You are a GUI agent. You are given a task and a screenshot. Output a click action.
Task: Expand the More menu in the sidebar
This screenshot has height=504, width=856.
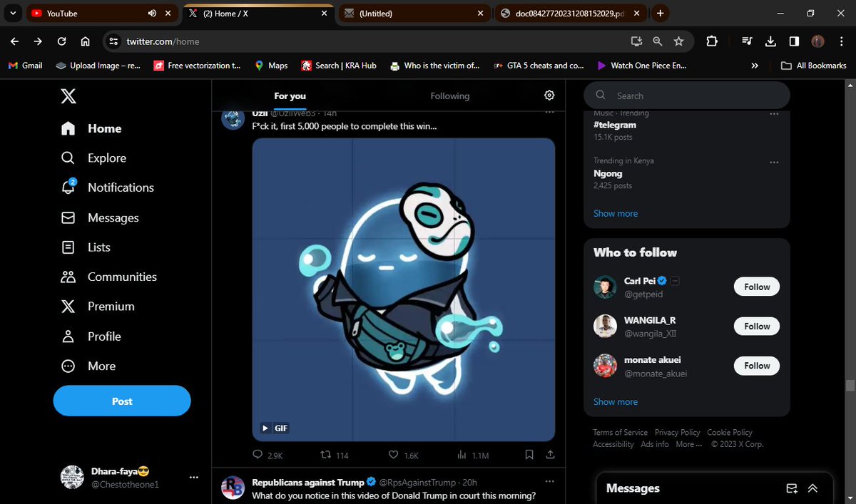pos(88,366)
